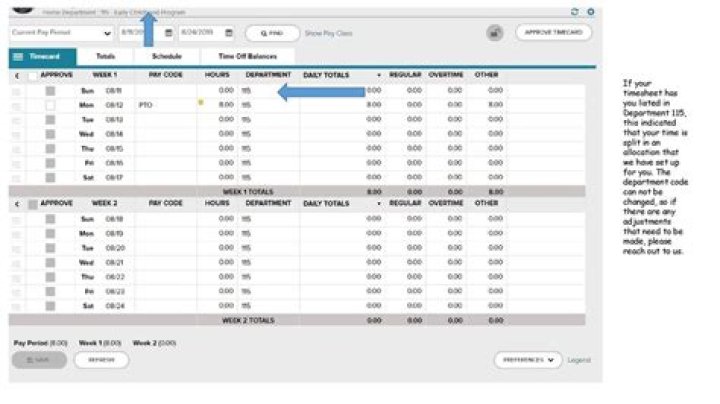
Task: Switch to the Schedule tab
Action: click(x=167, y=56)
